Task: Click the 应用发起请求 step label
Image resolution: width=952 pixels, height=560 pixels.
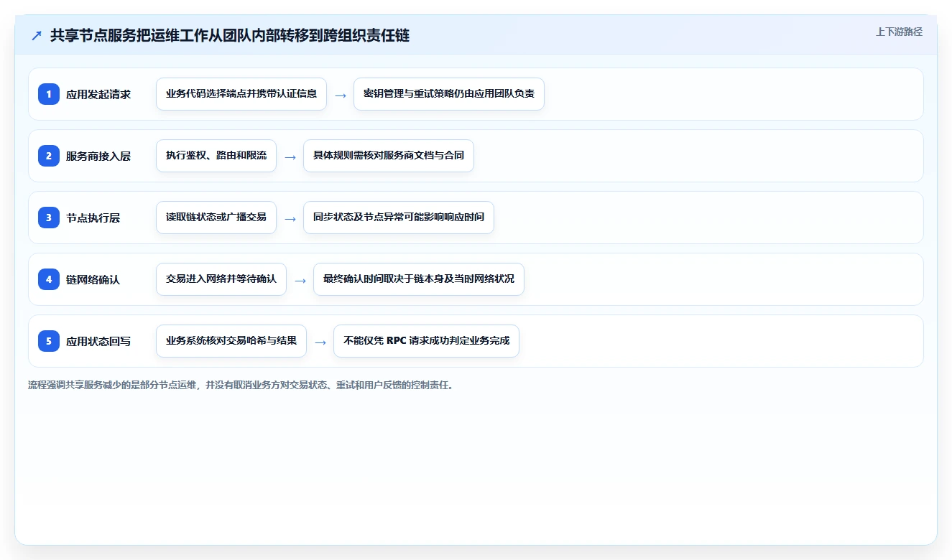Action: click(98, 94)
